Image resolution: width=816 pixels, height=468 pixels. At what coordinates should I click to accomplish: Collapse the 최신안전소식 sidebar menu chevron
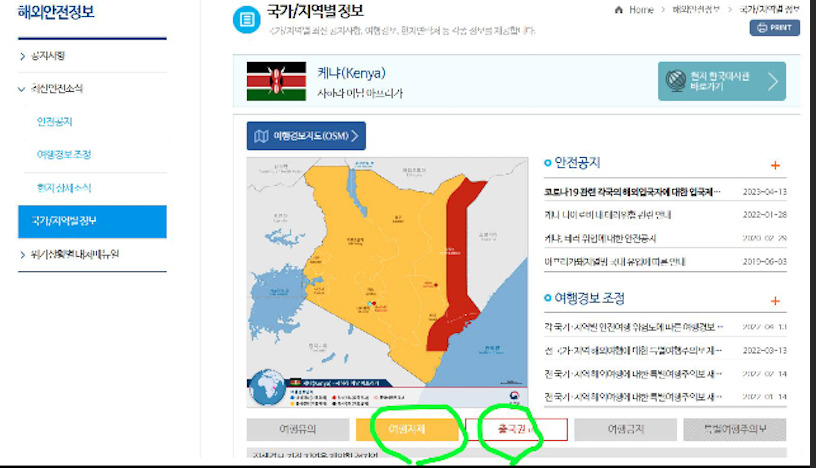[22, 89]
